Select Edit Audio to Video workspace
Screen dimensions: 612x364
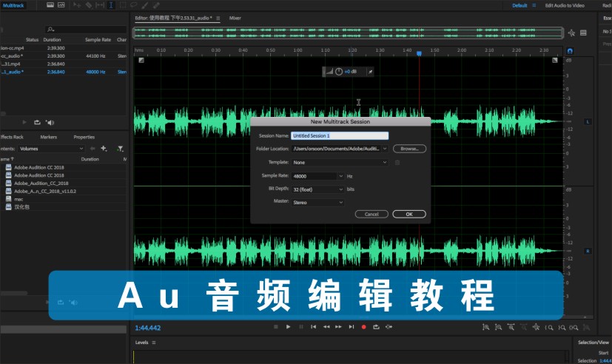click(565, 5)
